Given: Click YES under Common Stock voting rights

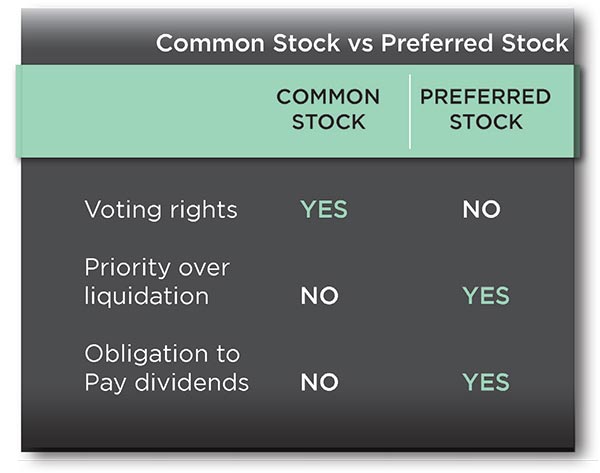Looking at the screenshot, I should (x=324, y=209).
